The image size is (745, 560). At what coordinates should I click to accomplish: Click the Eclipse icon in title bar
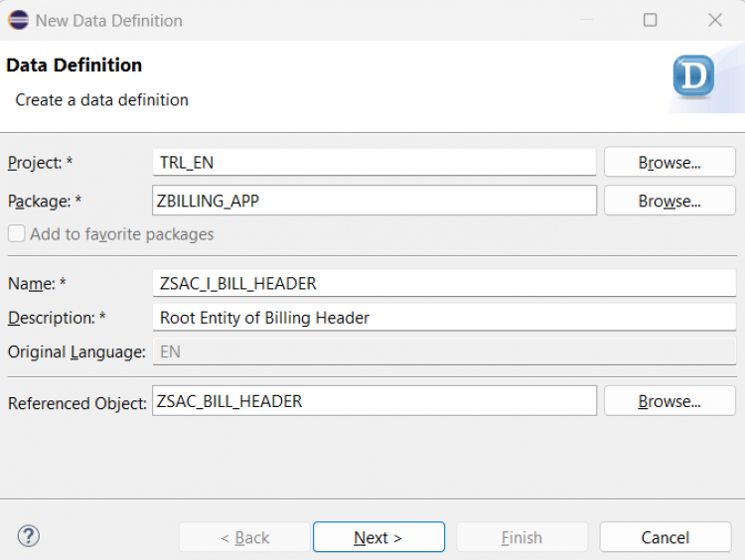[18, 20]
